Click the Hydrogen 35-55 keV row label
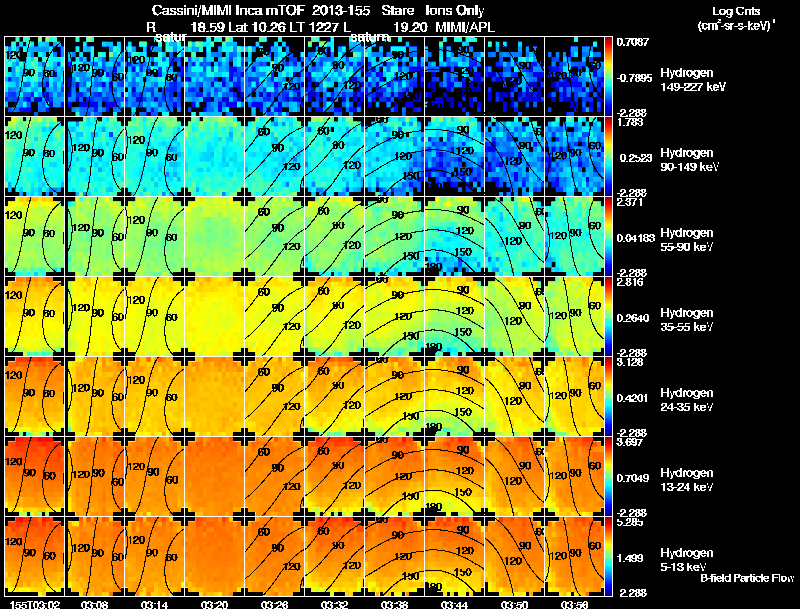The image size is (800, 609). 687,320
